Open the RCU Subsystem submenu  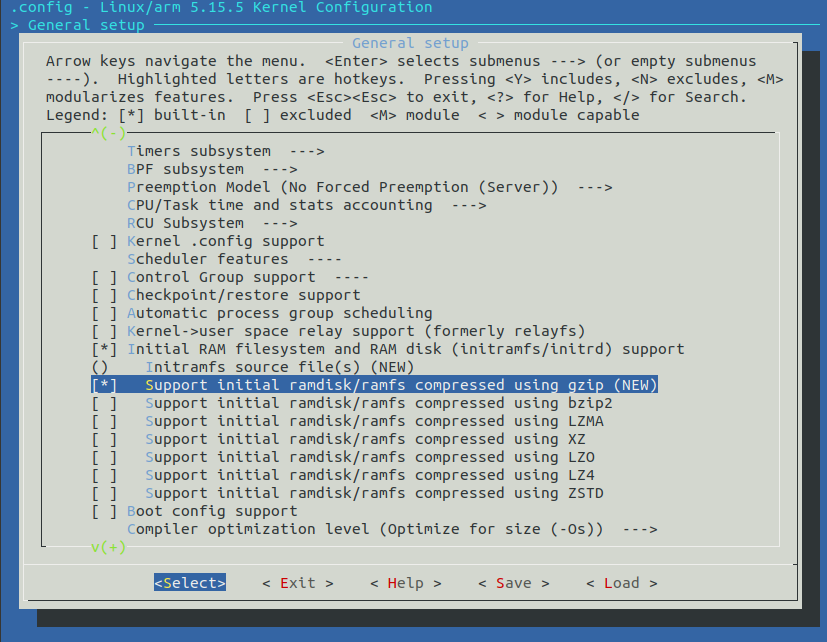click(x=212, y=223)
